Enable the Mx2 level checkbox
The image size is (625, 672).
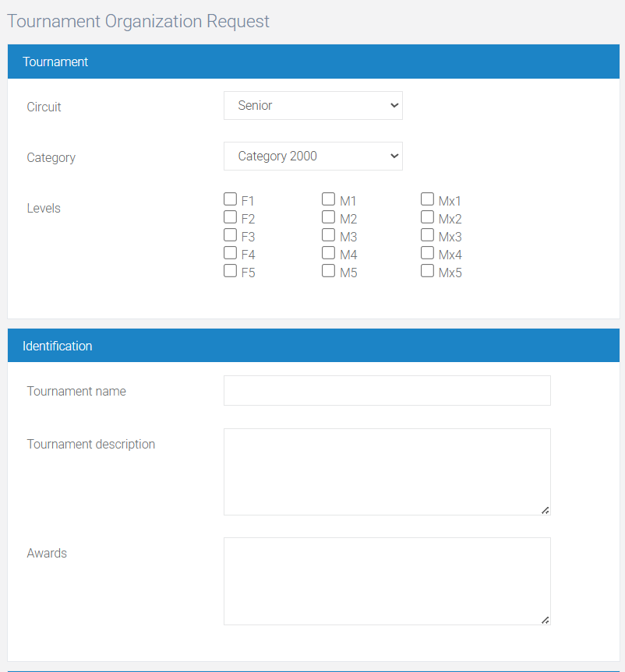tap(427, 217)
